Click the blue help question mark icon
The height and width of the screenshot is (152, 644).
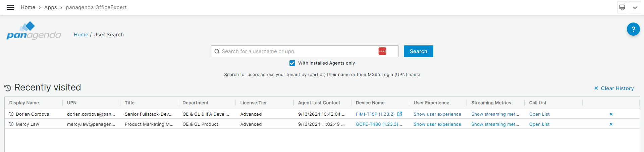tap(633, 29)
